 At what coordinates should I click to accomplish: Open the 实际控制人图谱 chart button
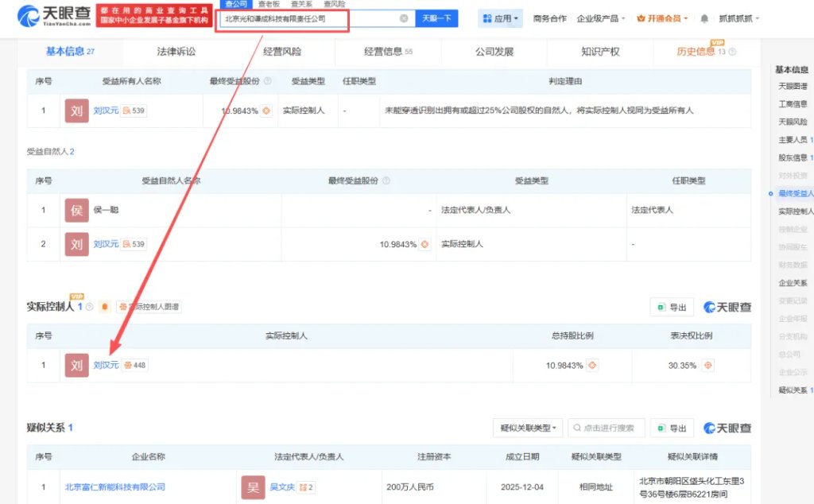(x=149, y=307)
